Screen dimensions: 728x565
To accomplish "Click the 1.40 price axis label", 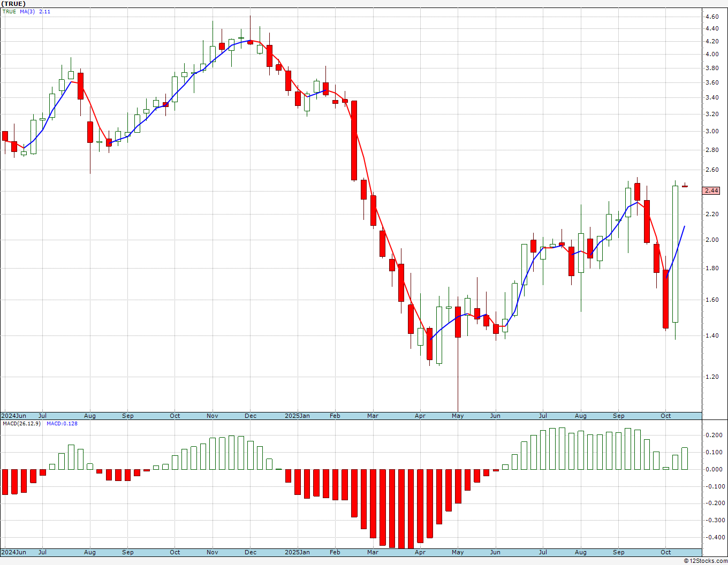I will (x=712, y=335).
